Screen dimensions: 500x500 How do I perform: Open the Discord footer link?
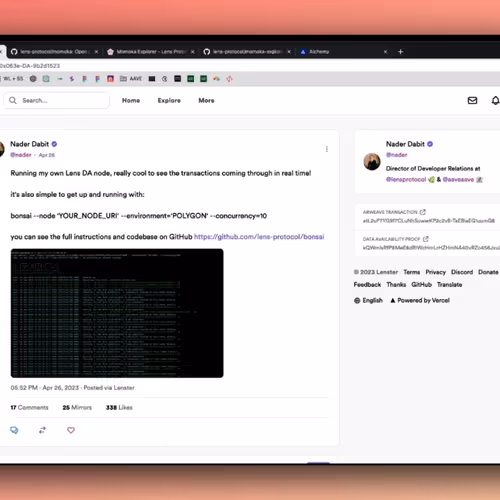[x=462, y=272]
